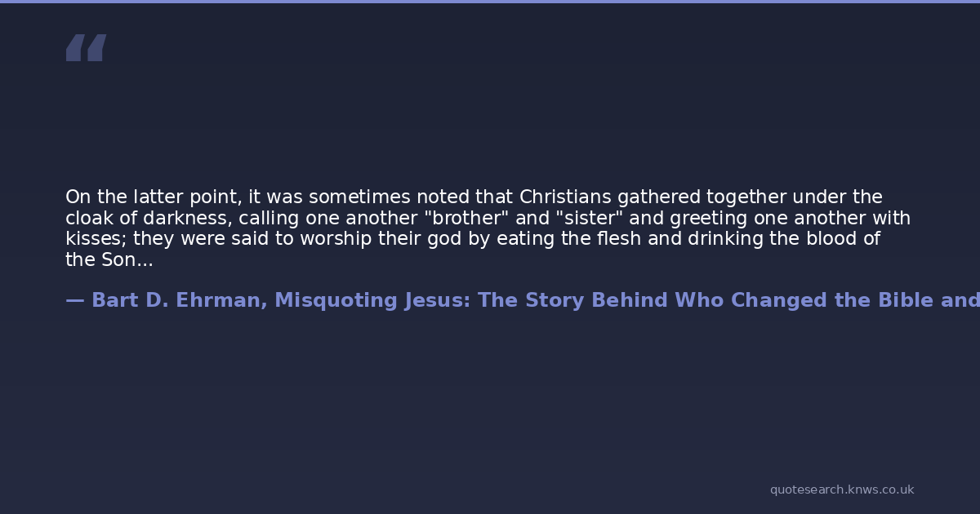Click the em dash before the author name
This screenshot has height=514, width=980.
[74, 300]
